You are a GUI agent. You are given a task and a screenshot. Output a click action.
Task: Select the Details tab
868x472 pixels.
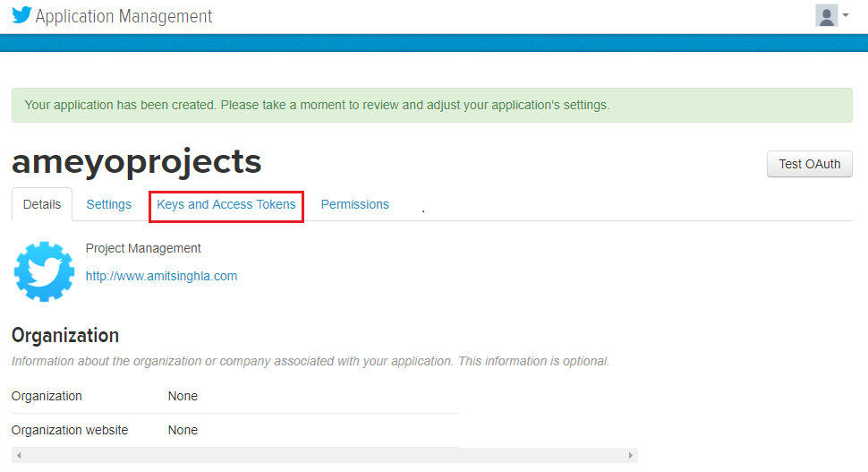(x=42, y=204)
